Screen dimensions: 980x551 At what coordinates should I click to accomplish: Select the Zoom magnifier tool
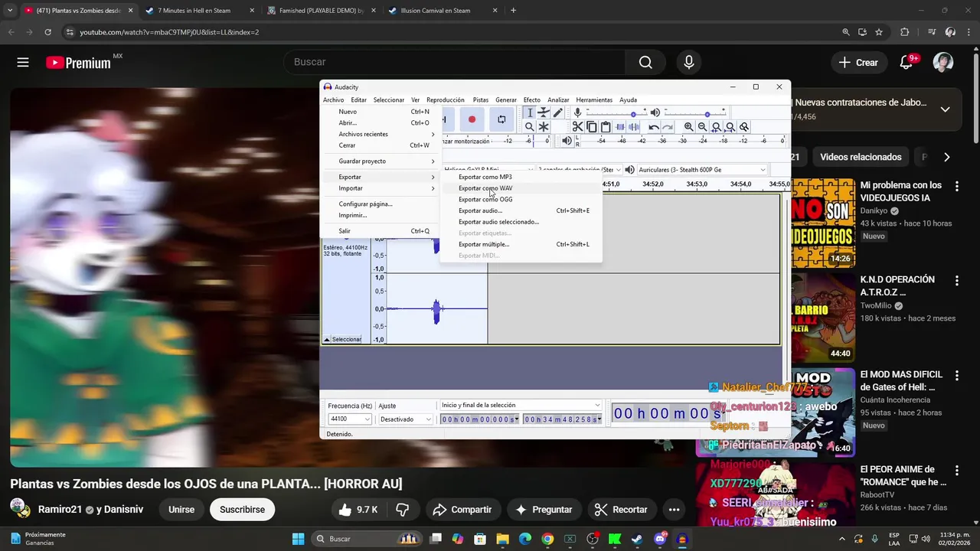pyautogui.click(x=530, y=127)
